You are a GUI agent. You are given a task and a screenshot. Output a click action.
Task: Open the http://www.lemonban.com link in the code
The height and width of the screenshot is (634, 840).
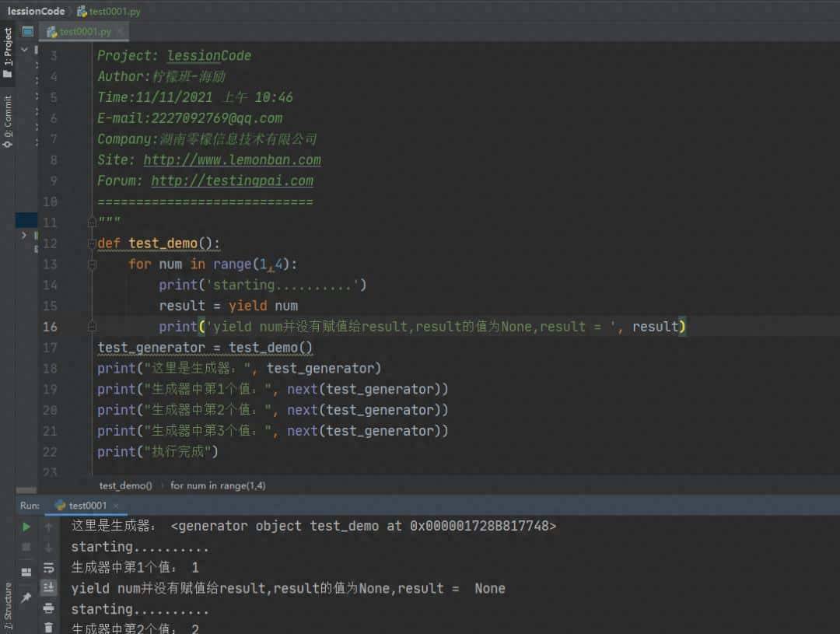click(232, 159)
